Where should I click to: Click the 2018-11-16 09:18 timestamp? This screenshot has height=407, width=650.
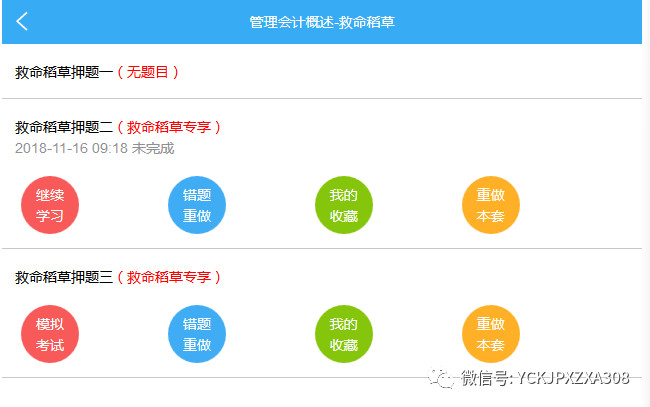71,148
